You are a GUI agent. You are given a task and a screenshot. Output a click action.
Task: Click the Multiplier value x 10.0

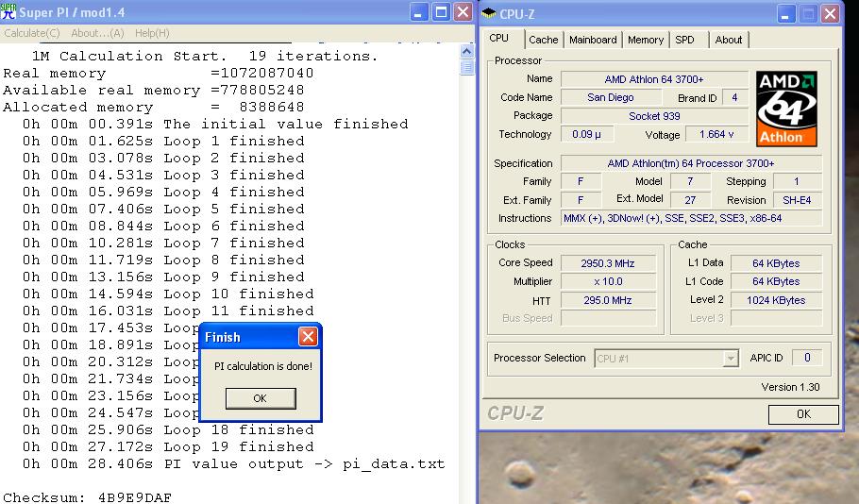coord(608,281)
